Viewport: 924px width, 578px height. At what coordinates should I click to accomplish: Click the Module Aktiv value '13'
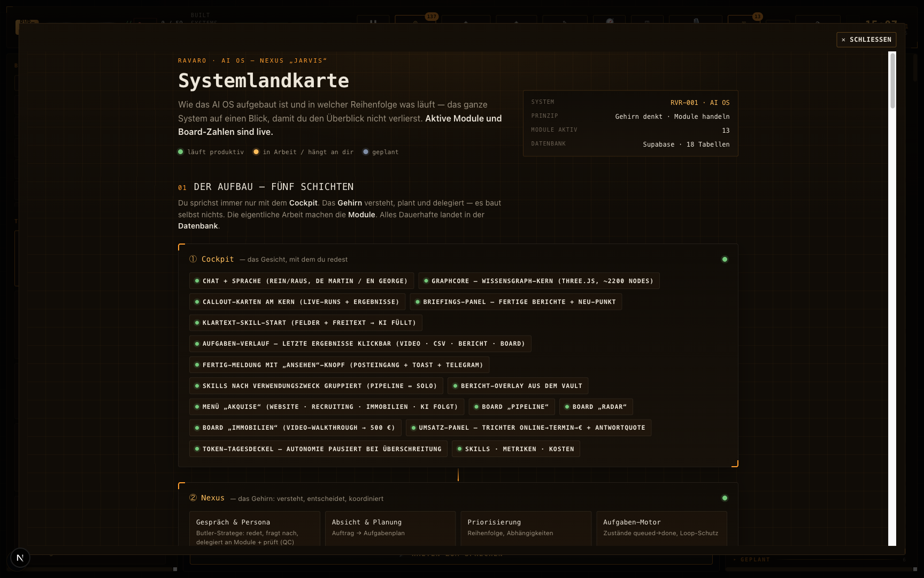pos(726,131)
